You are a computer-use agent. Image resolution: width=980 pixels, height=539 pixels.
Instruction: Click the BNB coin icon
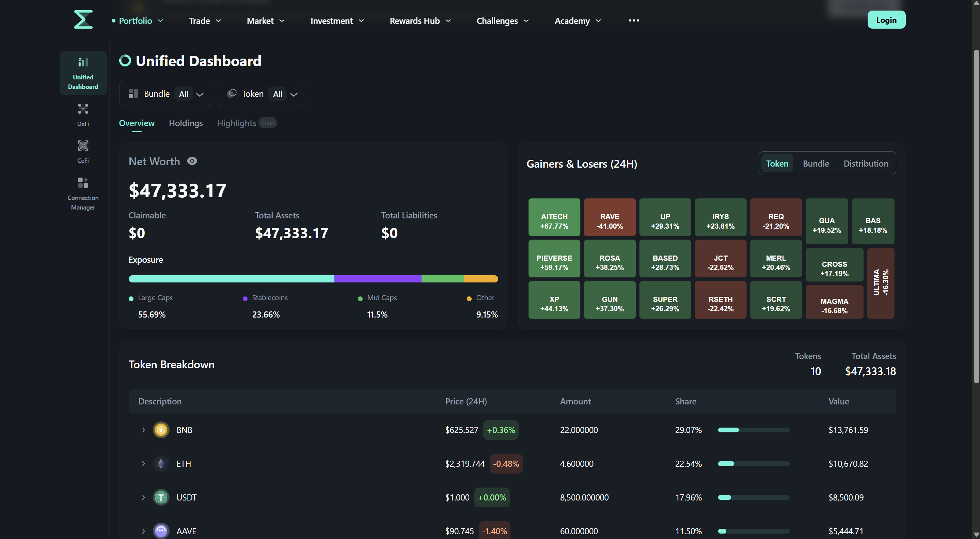pos(161,430)
